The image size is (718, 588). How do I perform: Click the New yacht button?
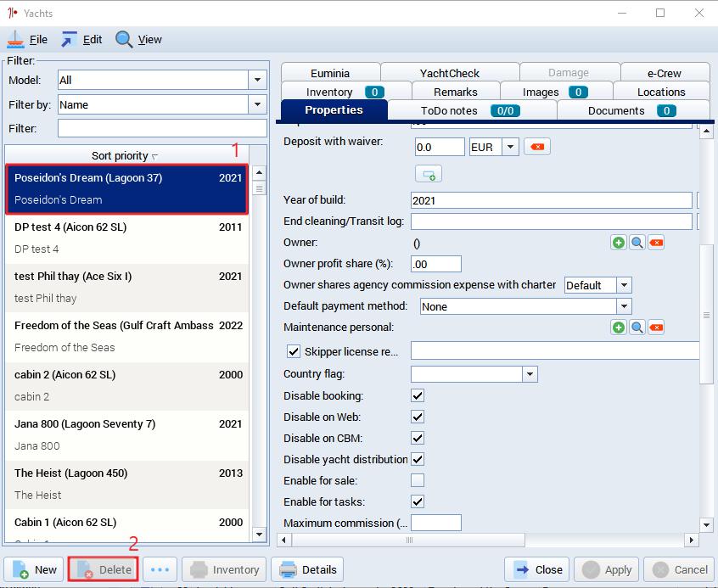coord(34,569)
